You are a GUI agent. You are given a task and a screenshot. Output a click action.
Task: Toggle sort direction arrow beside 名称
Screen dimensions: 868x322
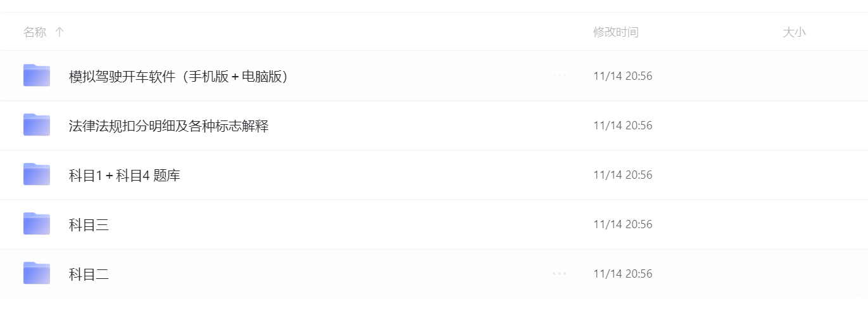click(60, 32)
